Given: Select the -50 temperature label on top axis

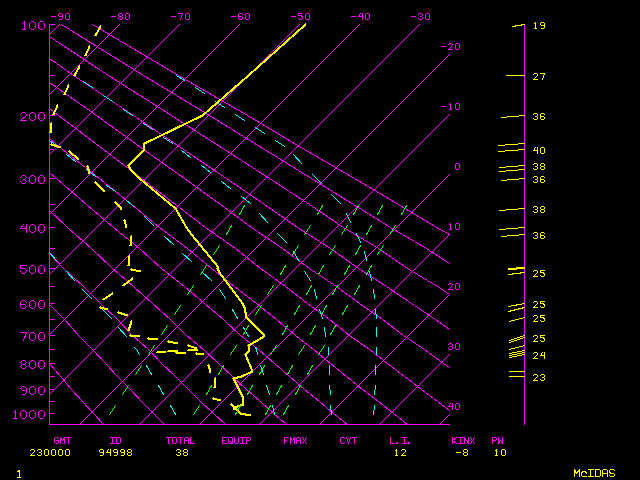Looking at the screenshot, I should click(300, 16).
